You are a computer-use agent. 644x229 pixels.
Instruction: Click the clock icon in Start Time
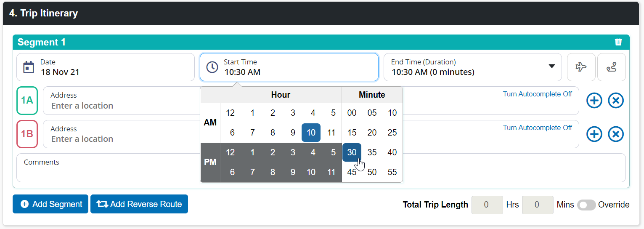tap(212, 67)
